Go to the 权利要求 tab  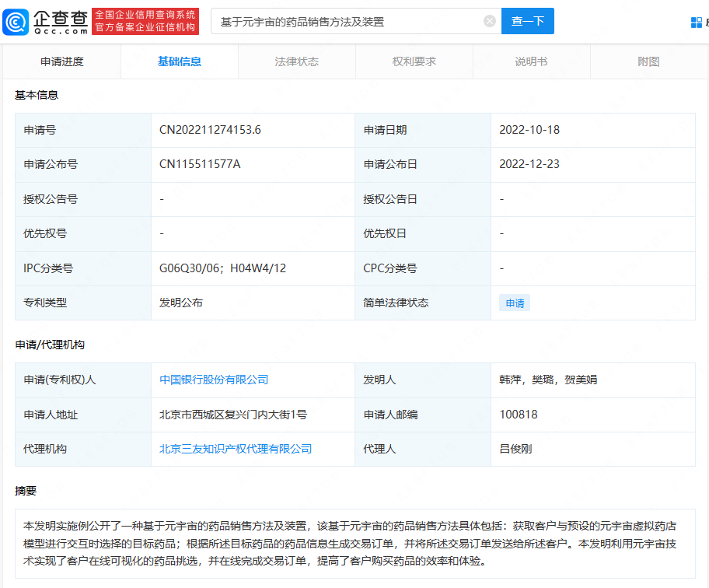414,61
